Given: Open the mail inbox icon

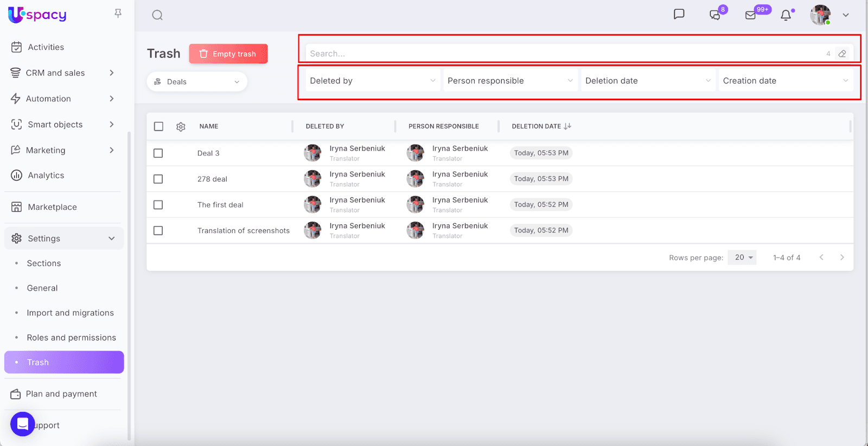Looking at the screenshot, I should tap(750, 15).
